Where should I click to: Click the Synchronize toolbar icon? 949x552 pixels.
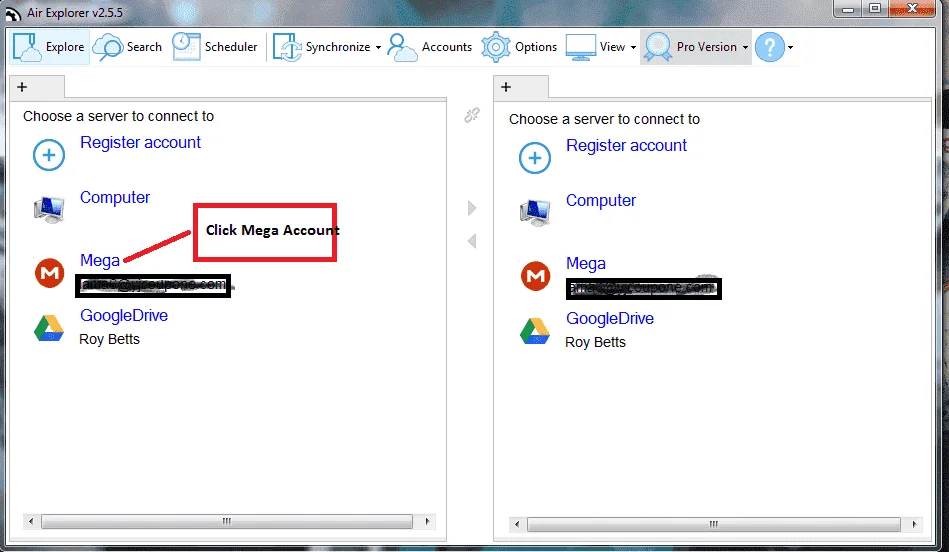click(x=287, y=47)
